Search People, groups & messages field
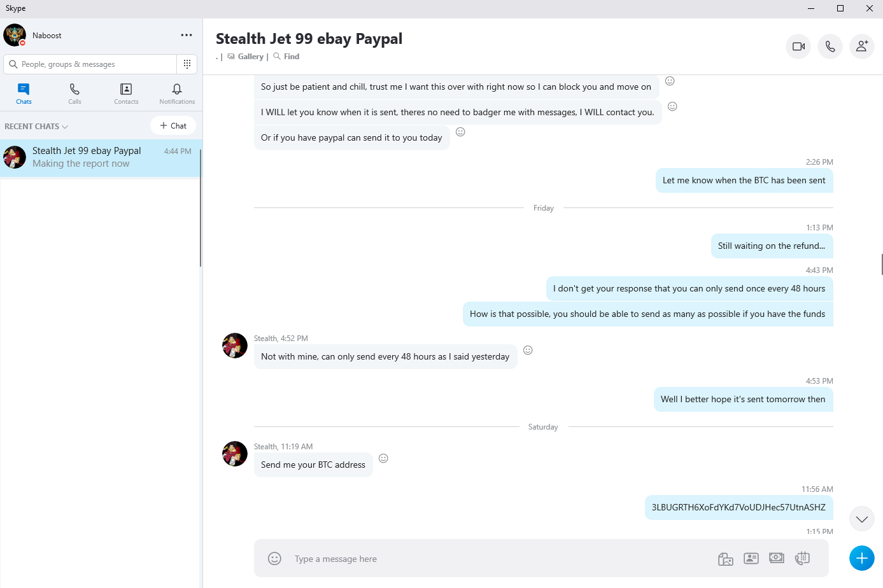 coord(90,64)
